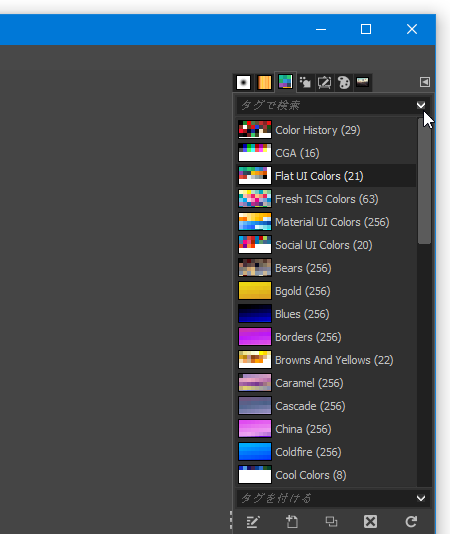Switch to the Gradients tab with orange stripes
Image resolution: width=450 pixels, height=534 pixels.
pos(264,82)
